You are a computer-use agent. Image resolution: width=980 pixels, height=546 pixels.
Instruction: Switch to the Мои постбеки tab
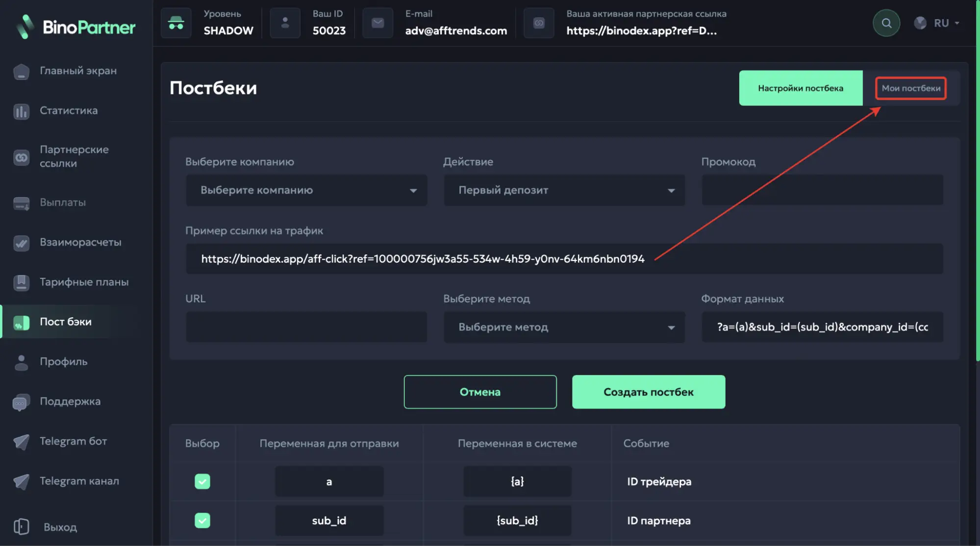911,88
